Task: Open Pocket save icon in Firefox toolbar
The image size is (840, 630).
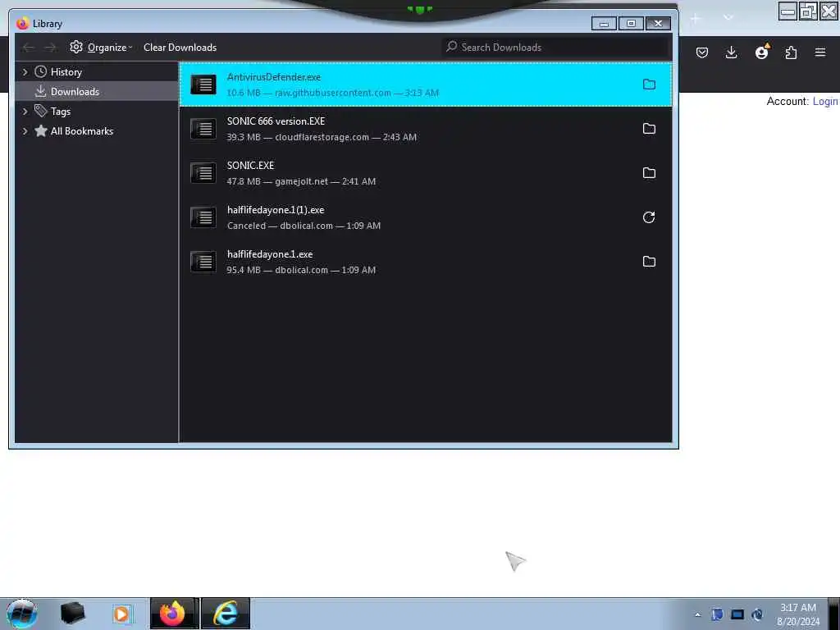Action: pos(702,52)
